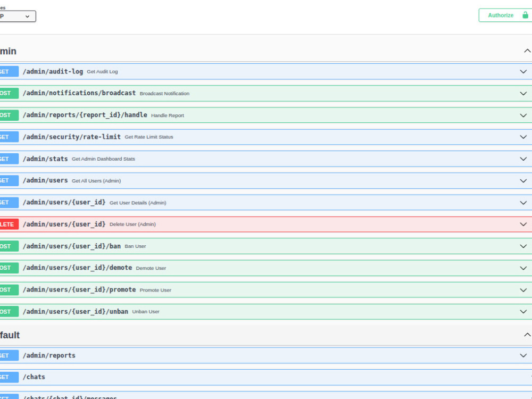This screenshot has height=399, width=532.
Task: Open /admin/security/rate-limit endpoint path
Action: 72,137
